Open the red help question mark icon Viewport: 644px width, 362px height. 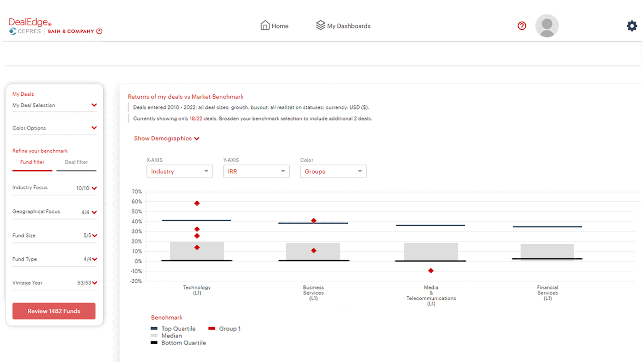(x=522, y=26)
